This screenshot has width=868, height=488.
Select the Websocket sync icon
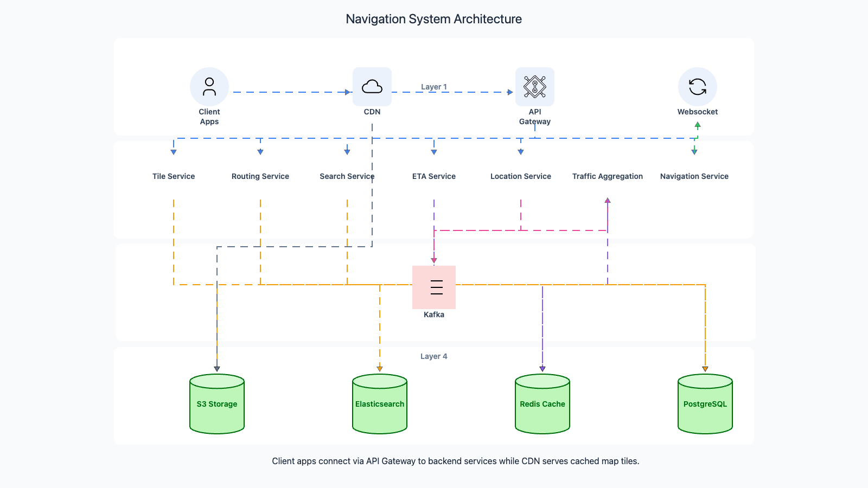pos(698,87)
